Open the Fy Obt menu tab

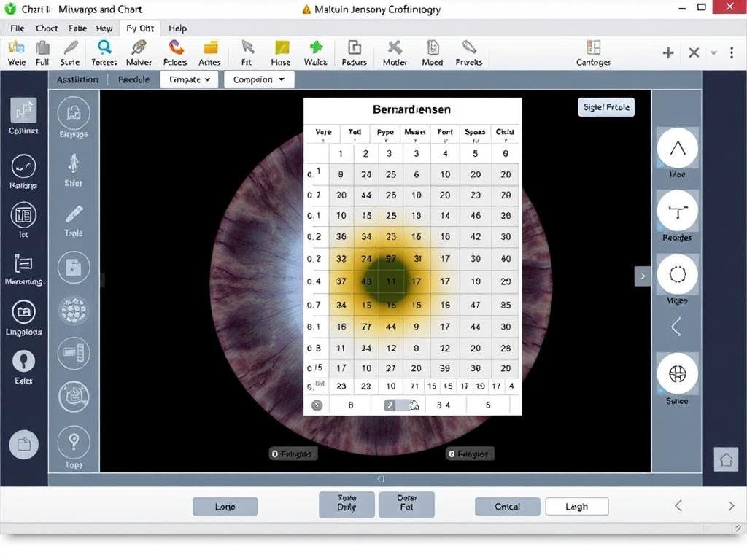[x=139, y=28]
